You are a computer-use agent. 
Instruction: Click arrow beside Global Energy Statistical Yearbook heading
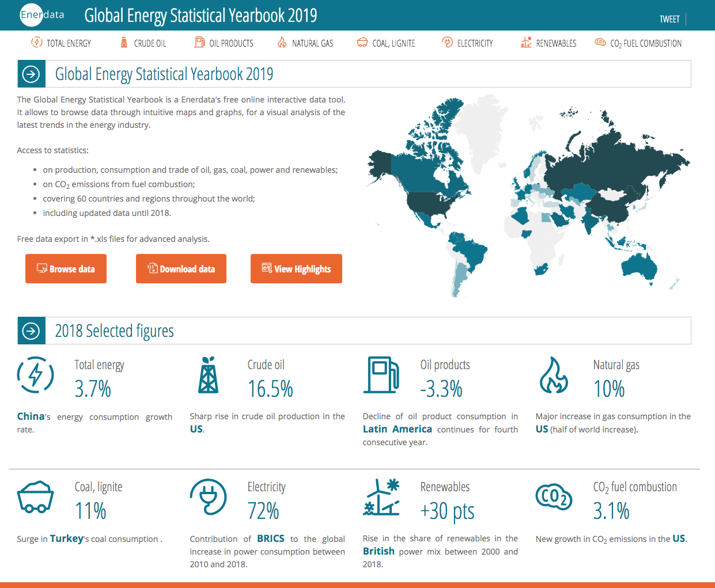tap(31, 74)
